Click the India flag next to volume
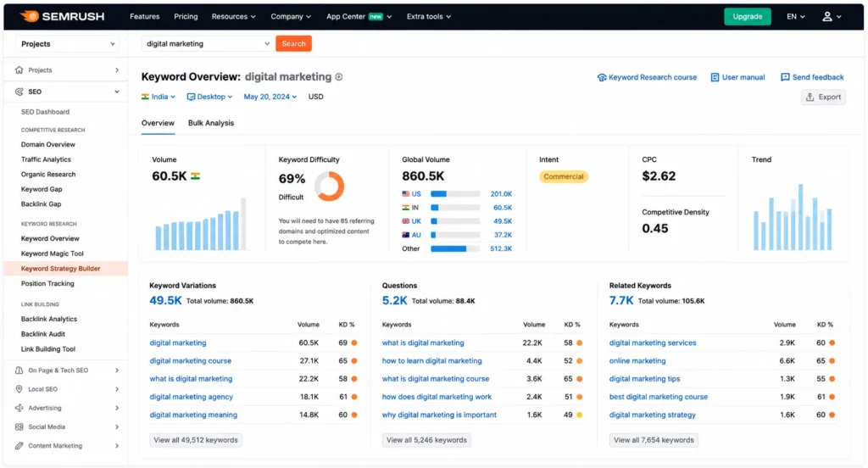Viewport: 868px width, 468px height. (196, 176)
